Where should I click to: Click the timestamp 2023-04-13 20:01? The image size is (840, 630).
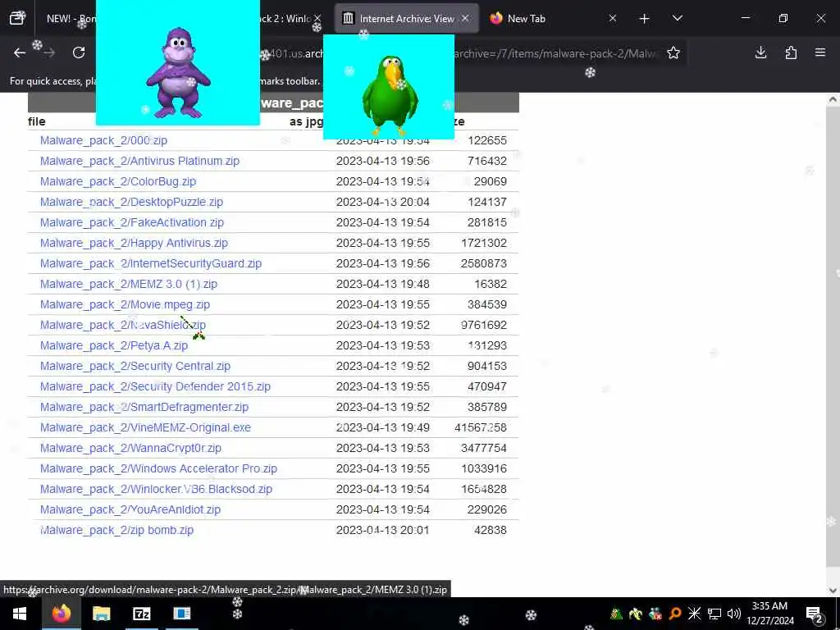coord(382,530)
